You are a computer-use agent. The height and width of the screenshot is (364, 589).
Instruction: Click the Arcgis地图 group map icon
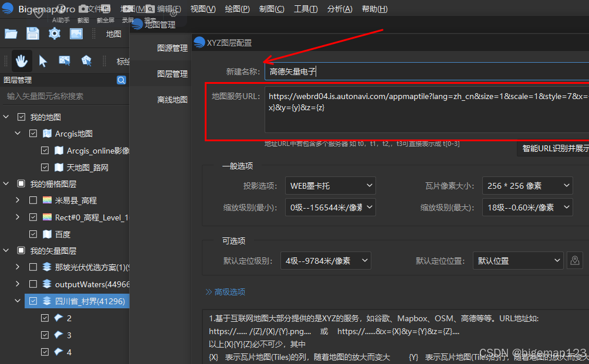48,133
